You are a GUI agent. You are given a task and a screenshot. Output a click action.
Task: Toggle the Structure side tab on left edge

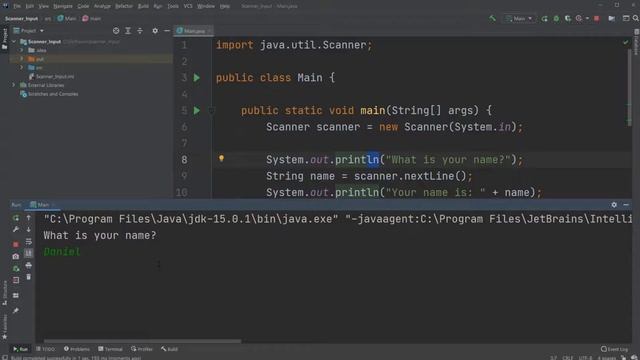pyautogui.click(x=4, y=293)
